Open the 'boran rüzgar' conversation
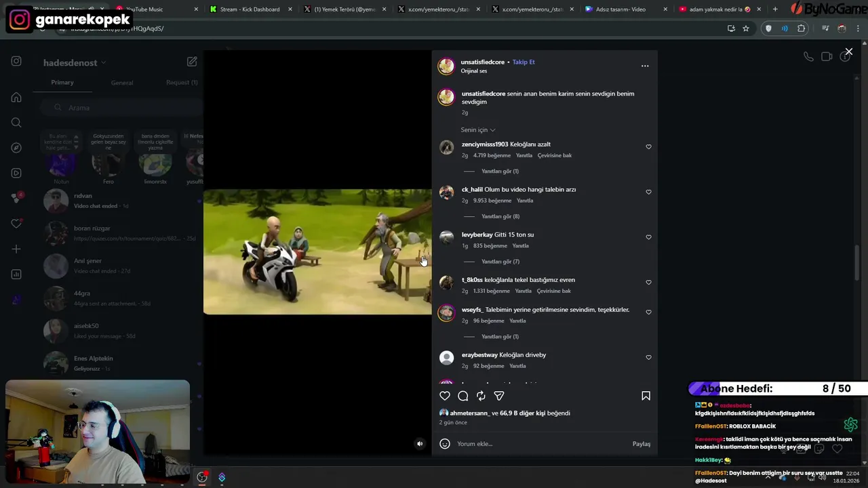This screenshot has width=868, height=488. [x=121, y=233]
